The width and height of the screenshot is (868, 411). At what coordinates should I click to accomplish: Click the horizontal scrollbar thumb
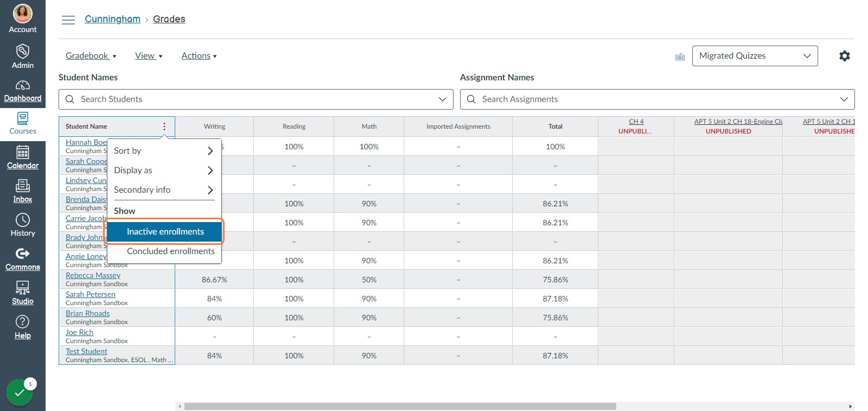pos(400,406)
